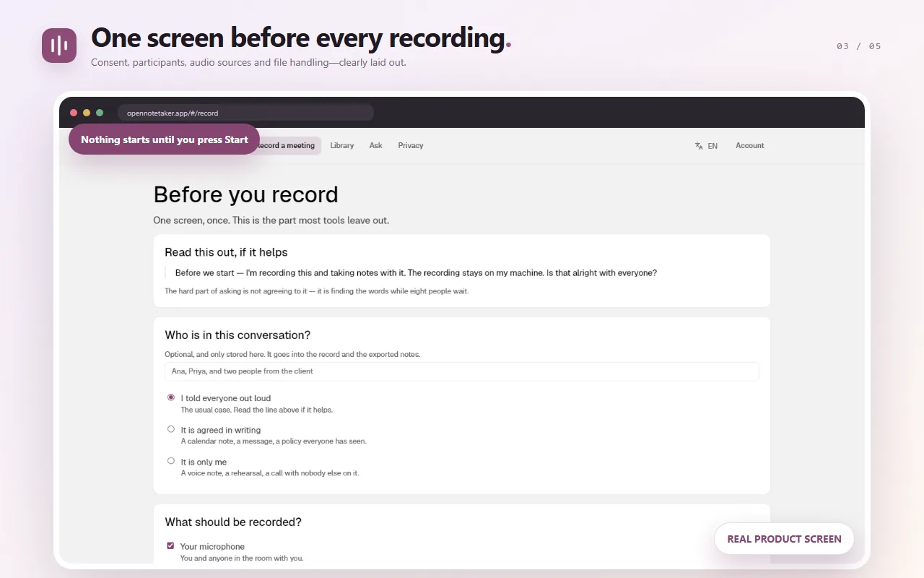
Task: Click the '03 / 05' slide counter
Action: [x=859, y=46]
